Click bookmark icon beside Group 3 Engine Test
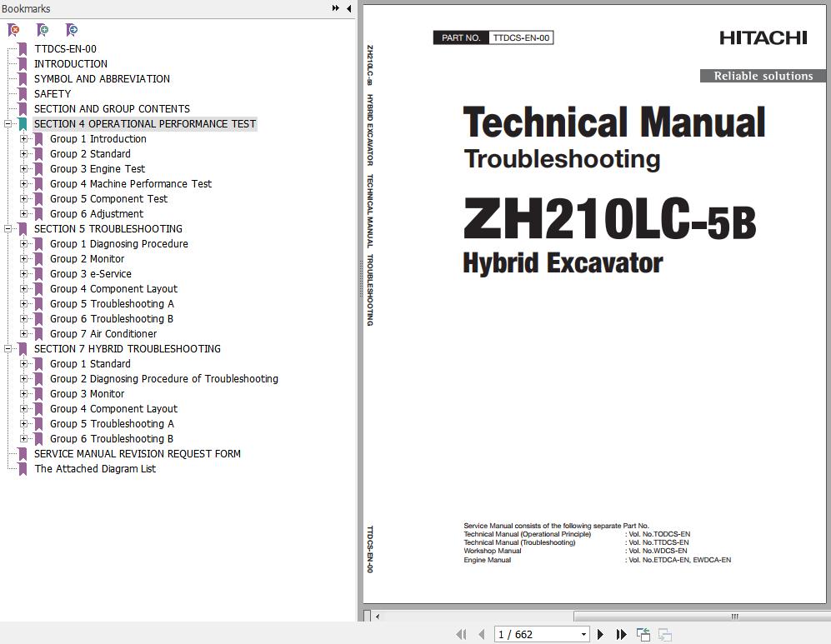The height and width of the screenshot is (644, 831). point(38,169)
